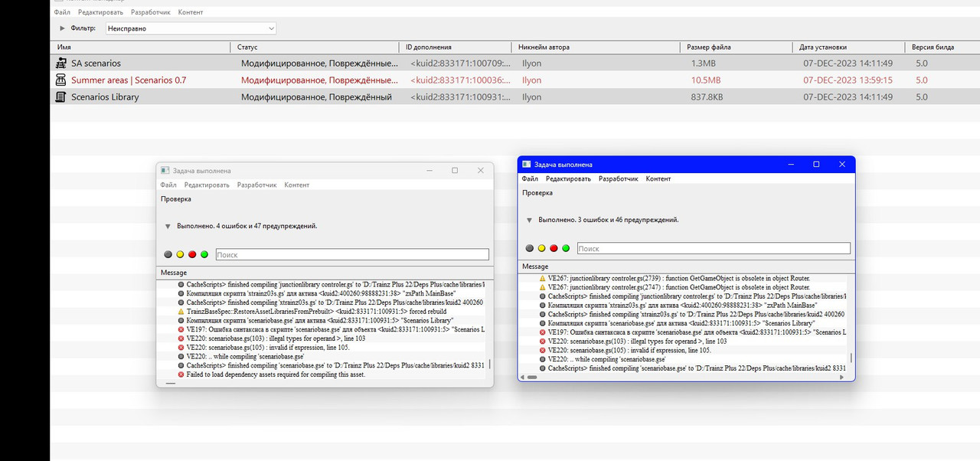Screen dimensions: 980x461
Task: Click right dialog's title bar app icon
Action: (x=526, y=164)
